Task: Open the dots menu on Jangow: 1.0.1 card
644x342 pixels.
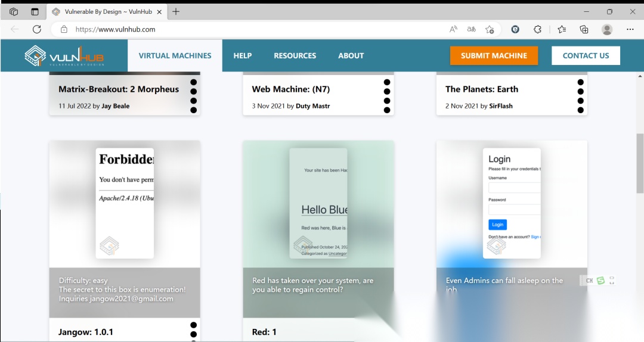Action: click(193, 331)
